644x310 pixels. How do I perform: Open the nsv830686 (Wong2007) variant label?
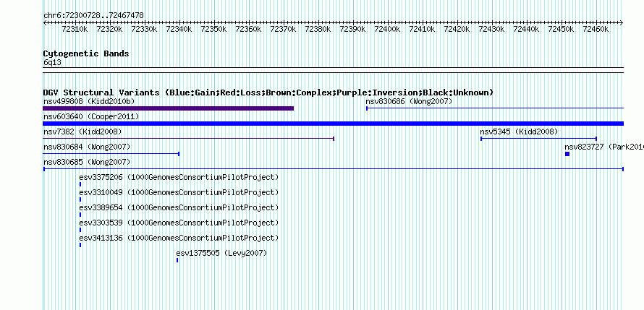(409, 101)
